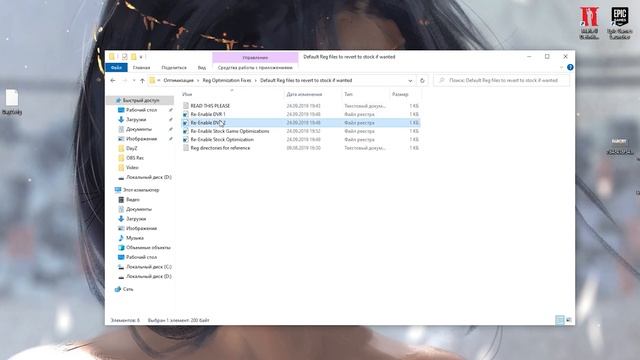Click the Forward navigation arrow

pyautogui.click(x=125, y=80)
